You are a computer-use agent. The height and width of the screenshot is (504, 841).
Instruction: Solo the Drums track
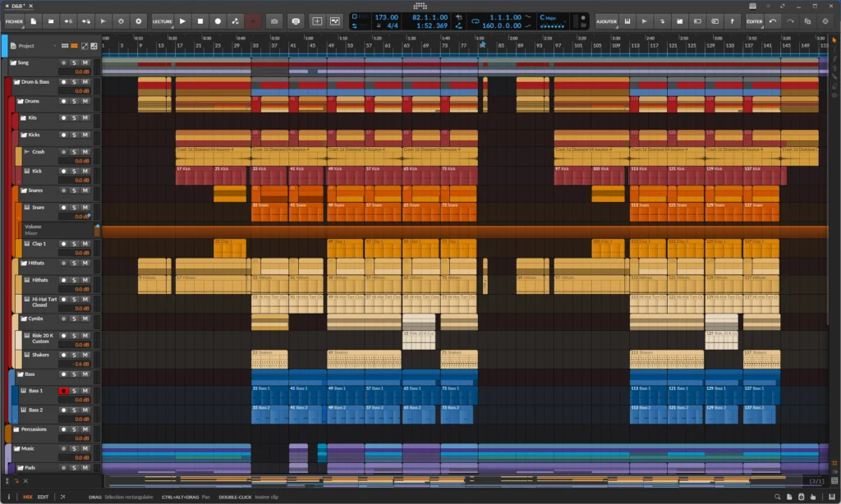(x=73, y=101)
